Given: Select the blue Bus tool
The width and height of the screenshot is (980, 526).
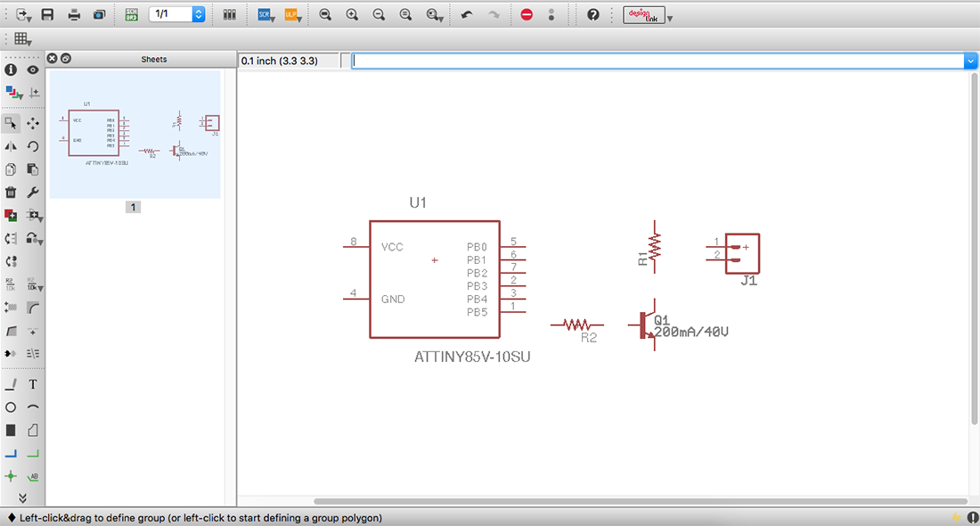Looking at the screenshot, I should coord(11,454).
